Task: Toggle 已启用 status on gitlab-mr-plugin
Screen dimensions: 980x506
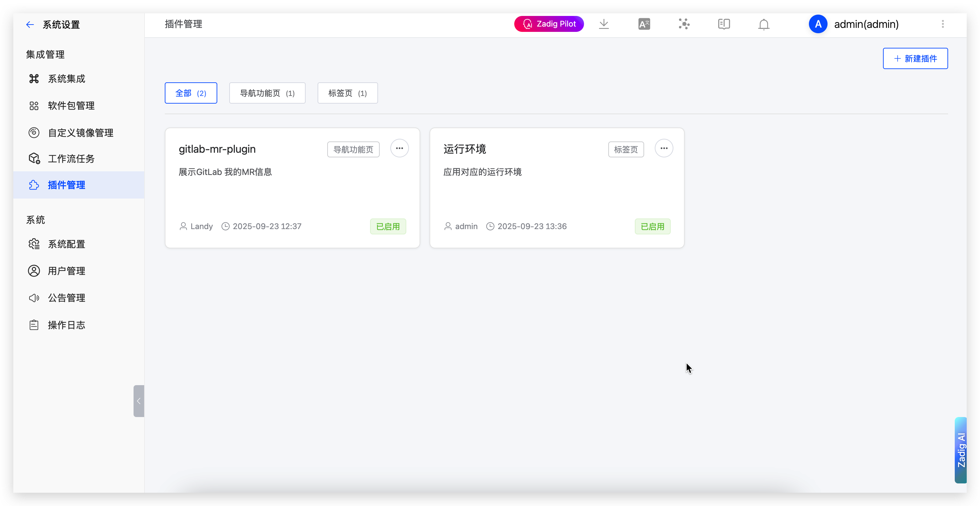Action: point(388,226)
